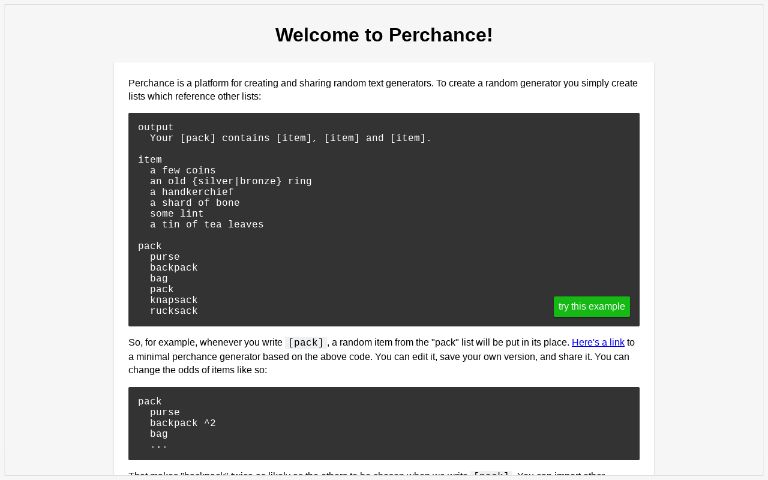The height and width of the screenshot is (480, 768).
Task: Click the "a shard of bone" line
Action: (x=194, y=203)
